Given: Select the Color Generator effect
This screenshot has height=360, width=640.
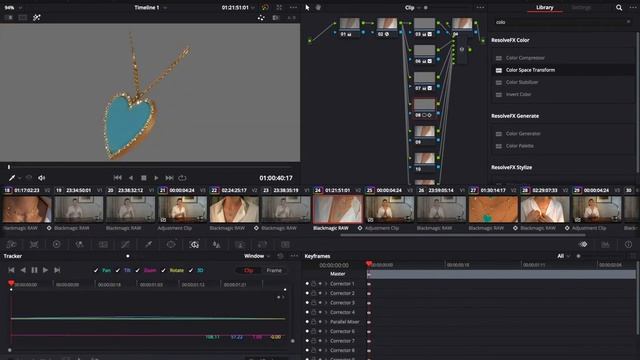Looking at the screenshot, I should pyautogui.click(x=563, y=133).
